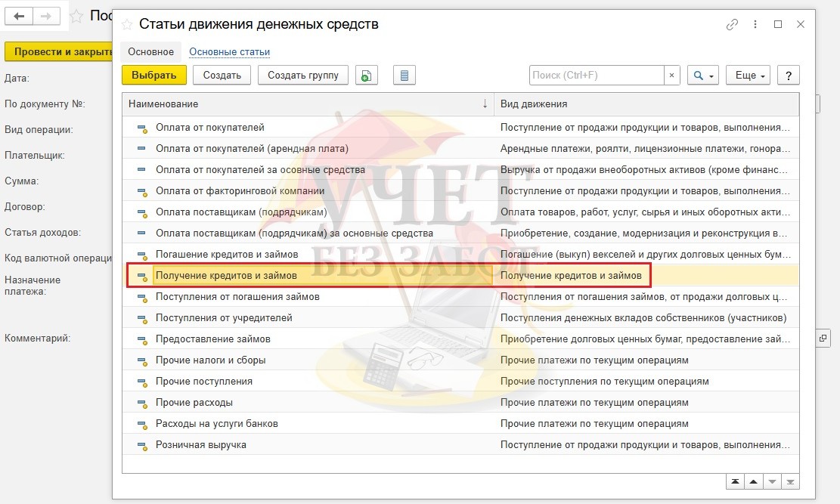This screenshot has height=504, width=840.
Task: Select row Розничная выручка
Action: pos(460,444)
